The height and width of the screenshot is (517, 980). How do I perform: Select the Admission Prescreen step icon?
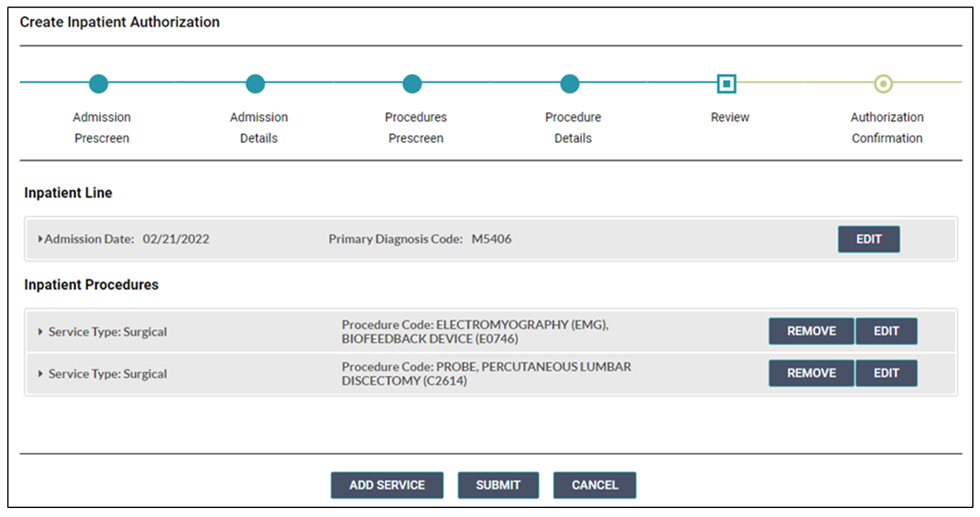tap(98, 83)
